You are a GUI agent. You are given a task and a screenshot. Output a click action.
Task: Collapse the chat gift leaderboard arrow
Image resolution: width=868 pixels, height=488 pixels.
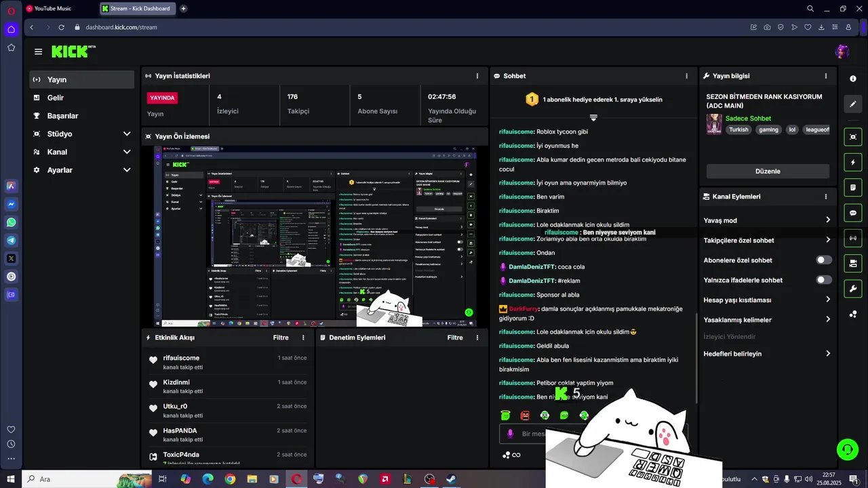click(593, 118)
